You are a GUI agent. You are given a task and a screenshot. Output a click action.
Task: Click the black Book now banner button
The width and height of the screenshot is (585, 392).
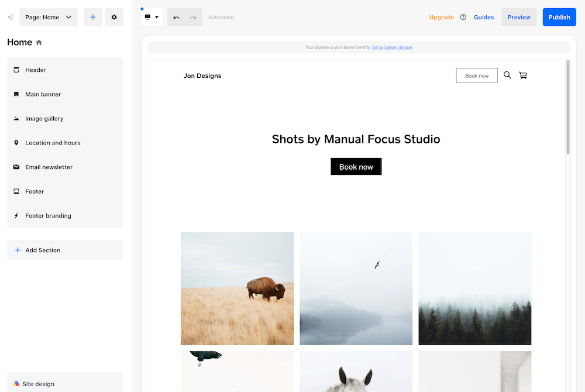pos(356,167)
